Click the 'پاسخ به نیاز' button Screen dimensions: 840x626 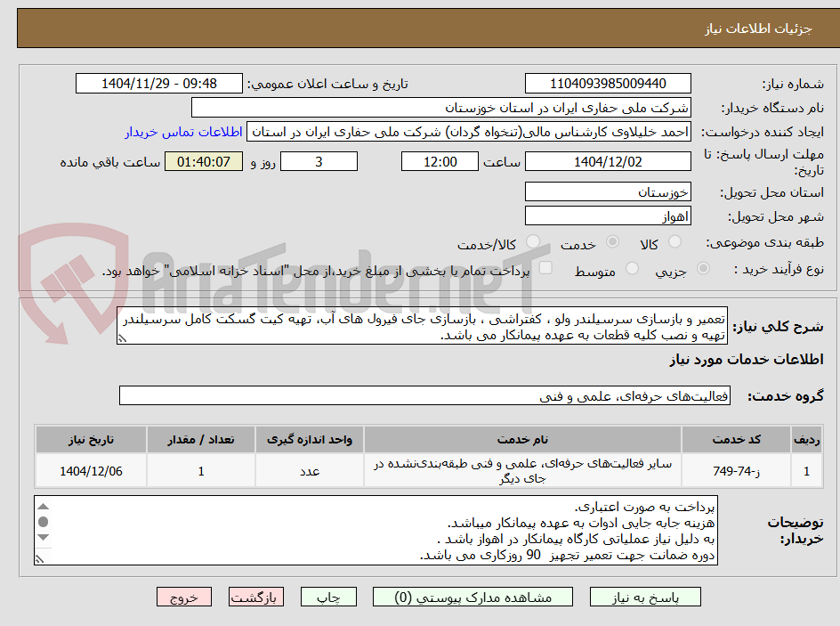[x=645, y=597]
